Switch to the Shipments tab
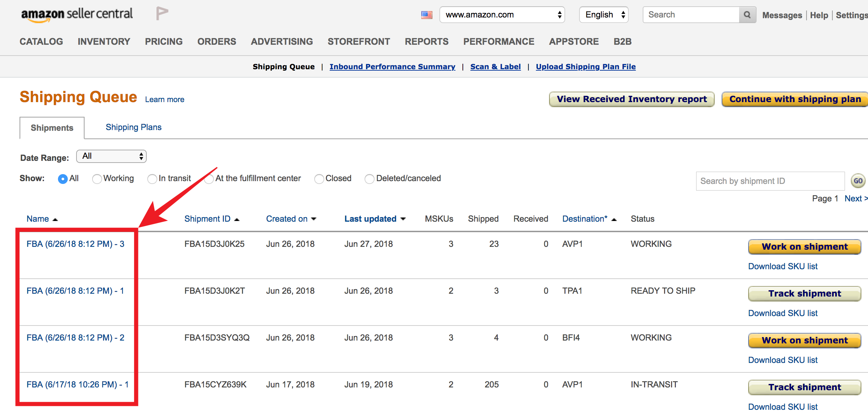This screenshot has height=414, width=868. [x=52, y=128]
